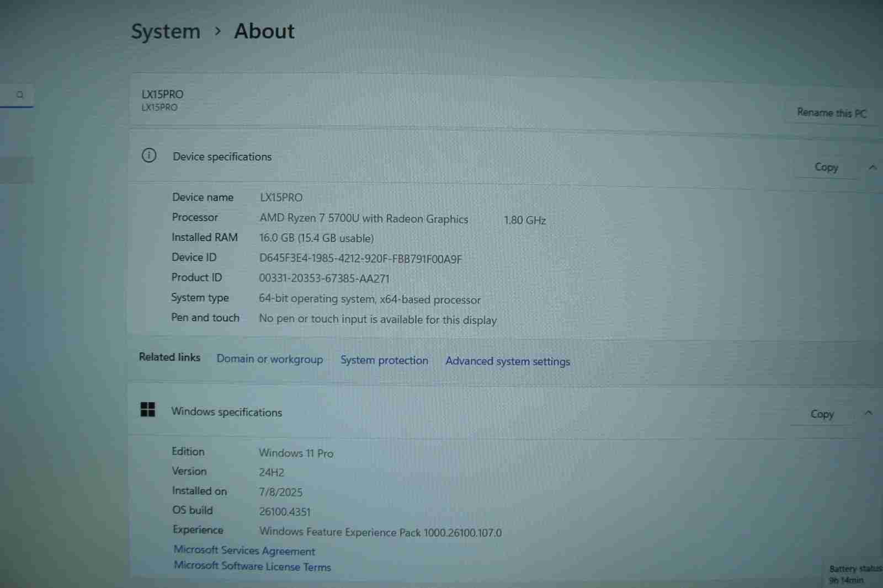Go back to System in breadcrumb
The width and height of the screenshot is (883, 588).
tap(166, 31)
